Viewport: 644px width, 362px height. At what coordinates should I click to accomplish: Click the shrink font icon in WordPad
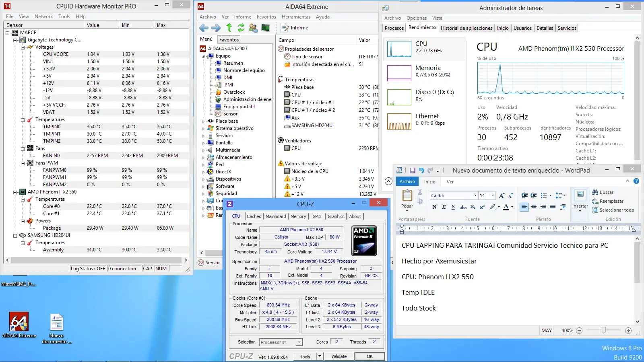point(510,195)
